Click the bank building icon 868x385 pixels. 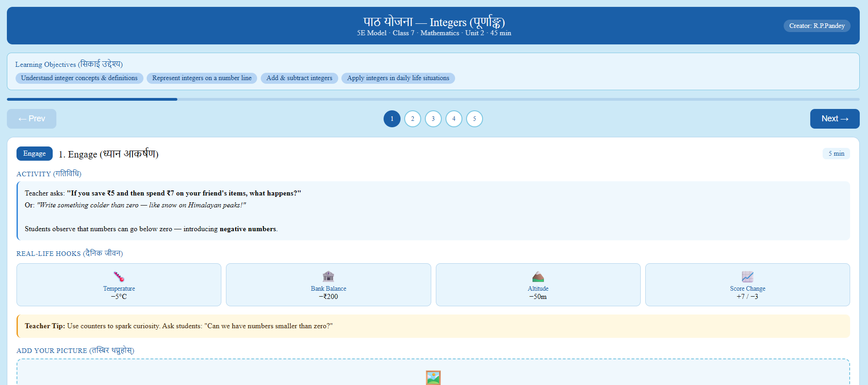tap(329, 277)
